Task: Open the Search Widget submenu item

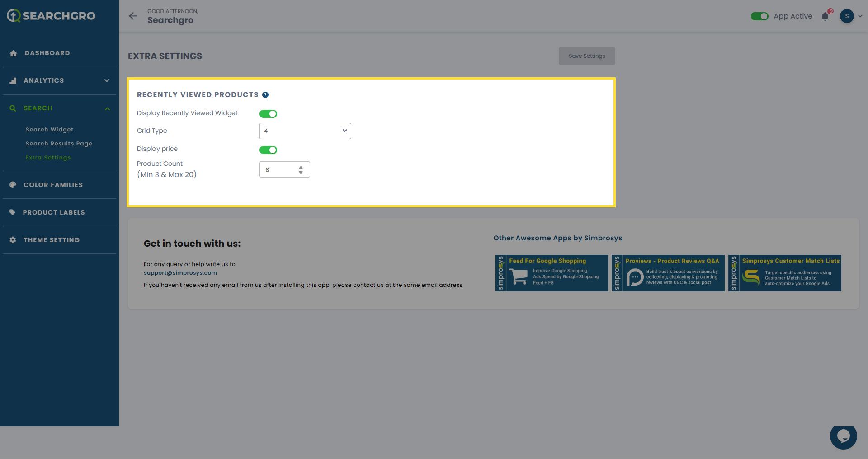Action: coord(49,130)
